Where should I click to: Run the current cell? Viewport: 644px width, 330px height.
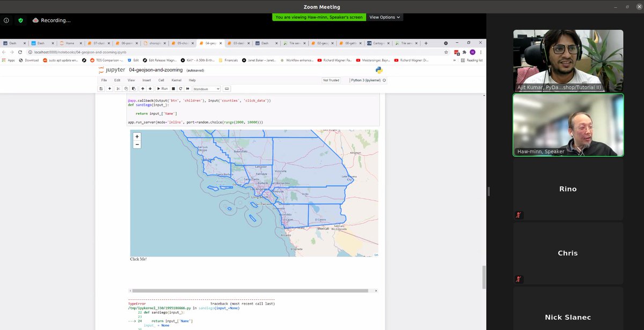coord(162,89)
